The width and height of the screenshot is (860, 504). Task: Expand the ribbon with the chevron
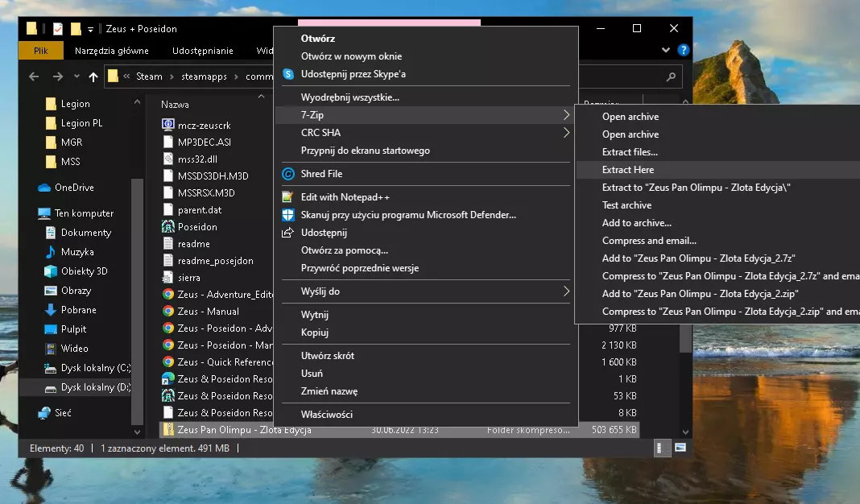pos(666,50)
